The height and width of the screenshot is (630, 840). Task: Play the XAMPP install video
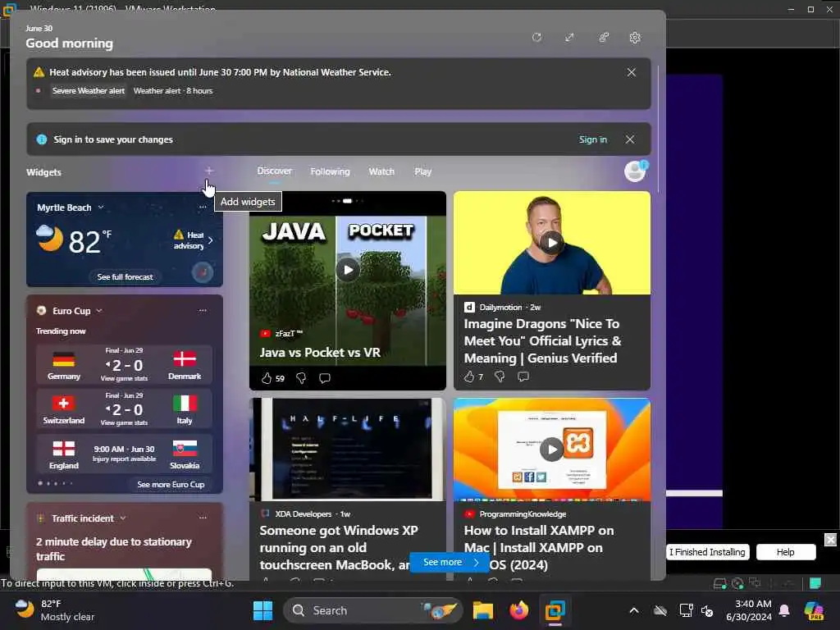tap(552, 449)
